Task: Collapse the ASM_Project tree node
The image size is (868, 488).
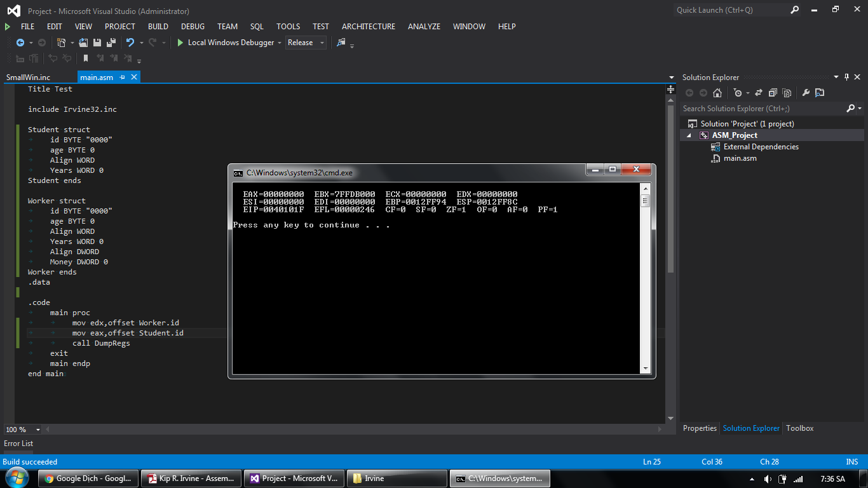Action: 689,135
